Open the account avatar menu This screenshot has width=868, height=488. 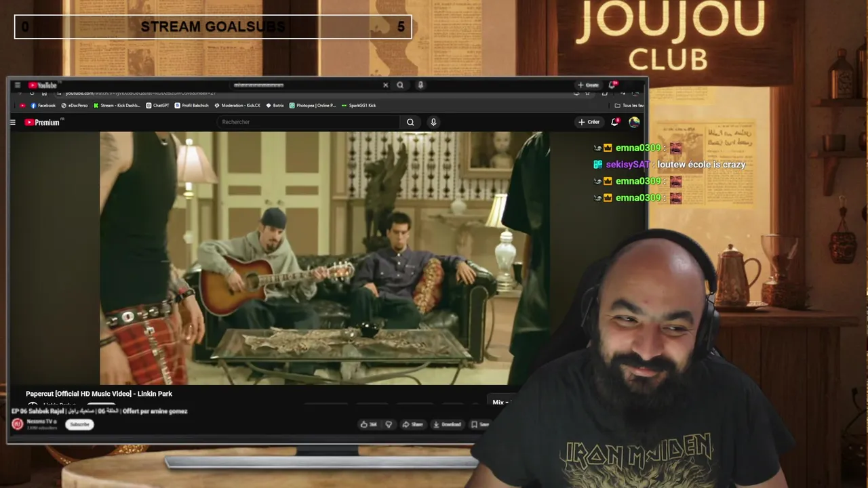(634, 122)
